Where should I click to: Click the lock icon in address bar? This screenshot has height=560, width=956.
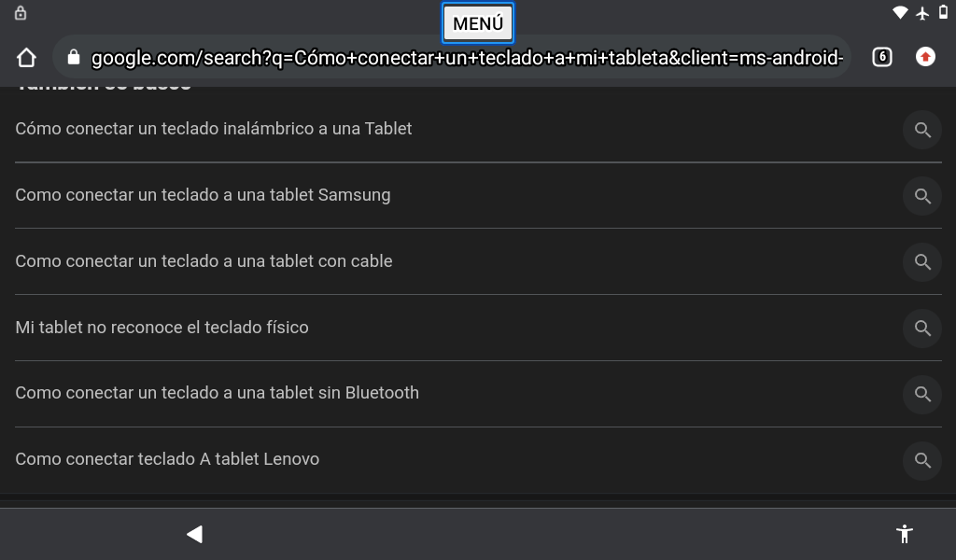click(74, 58)
